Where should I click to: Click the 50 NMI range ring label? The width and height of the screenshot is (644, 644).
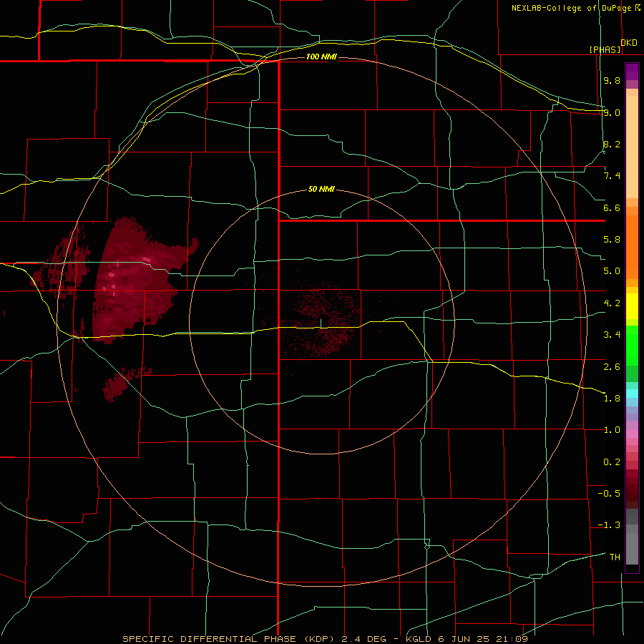pos(321,190)
